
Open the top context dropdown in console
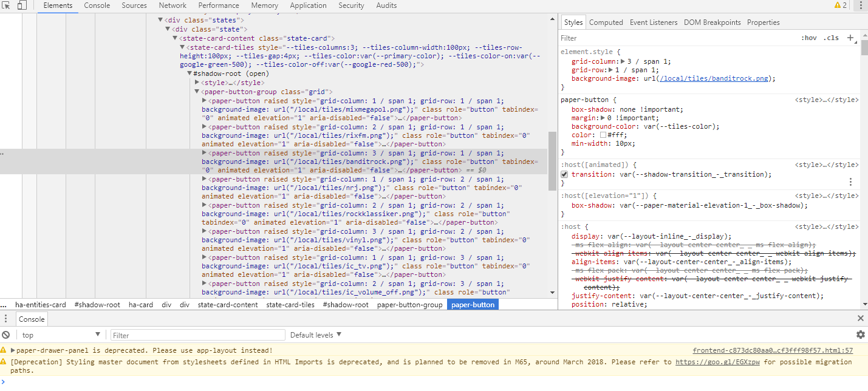pos(61,335)
